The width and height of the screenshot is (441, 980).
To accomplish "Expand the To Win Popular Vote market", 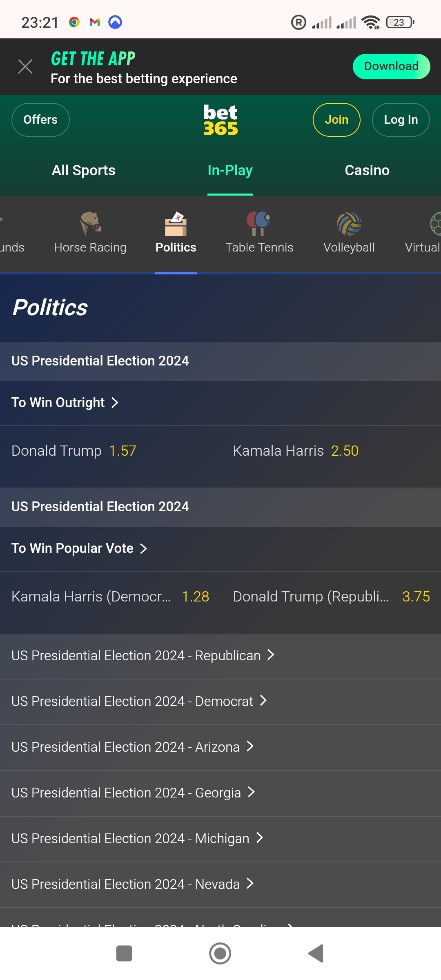I will [x=79, y=548].
